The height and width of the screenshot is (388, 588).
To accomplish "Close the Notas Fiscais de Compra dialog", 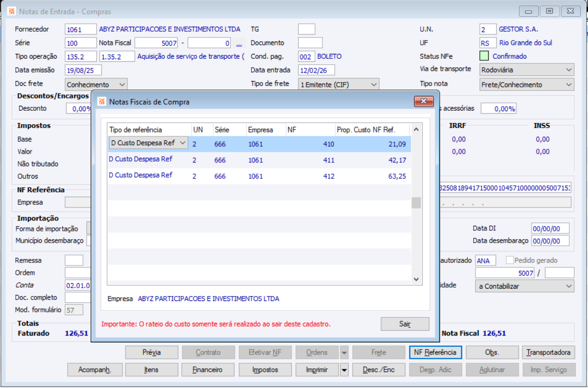I will (x=424, y=101).
